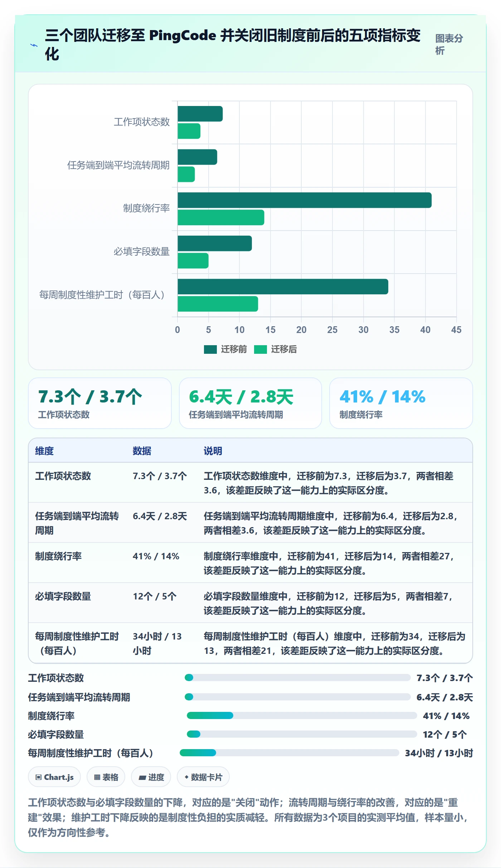Click the table cell 7.3个 / 3.7个

160,476
